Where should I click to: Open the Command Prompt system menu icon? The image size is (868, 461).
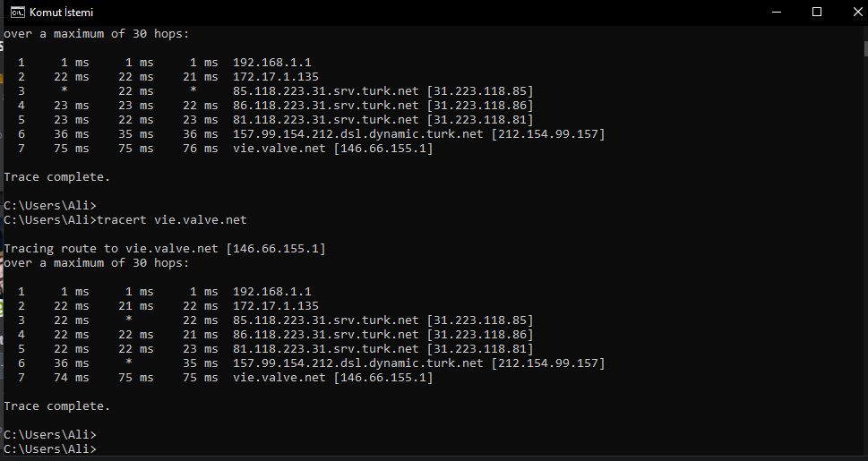(17, 13)
